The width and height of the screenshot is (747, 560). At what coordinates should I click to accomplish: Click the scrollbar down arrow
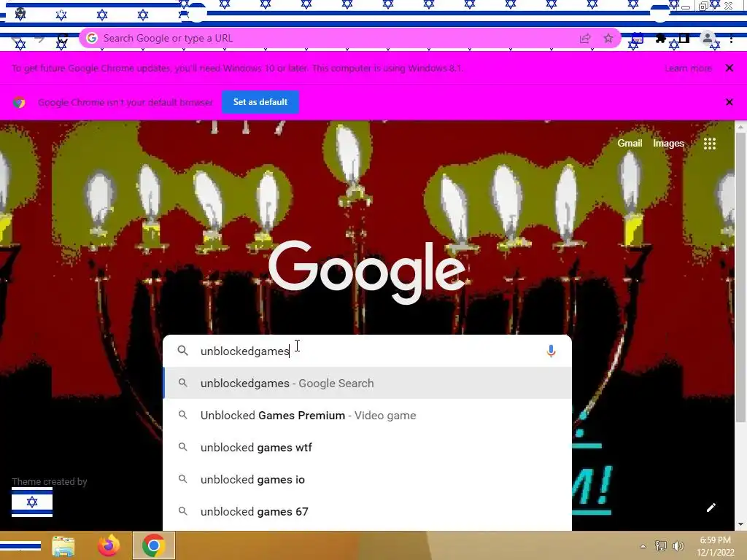click(x=740, y=524)
